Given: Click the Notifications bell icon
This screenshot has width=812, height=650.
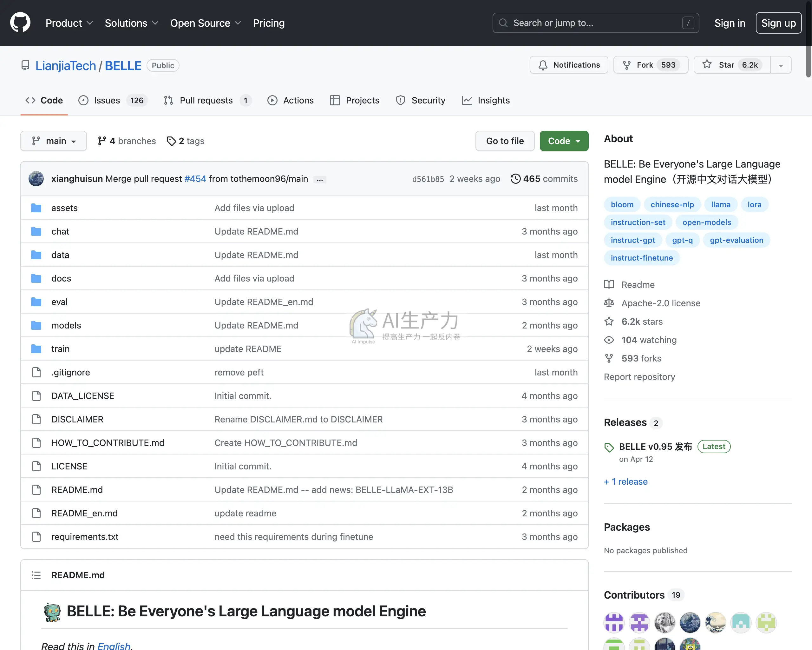Looking at the screenshot, I should point(543,65).
